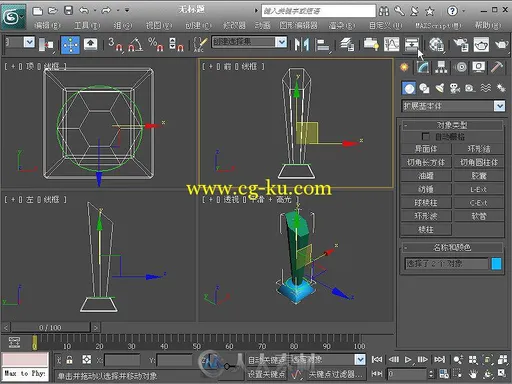Open the MAXScript menu

coord(438,25)
